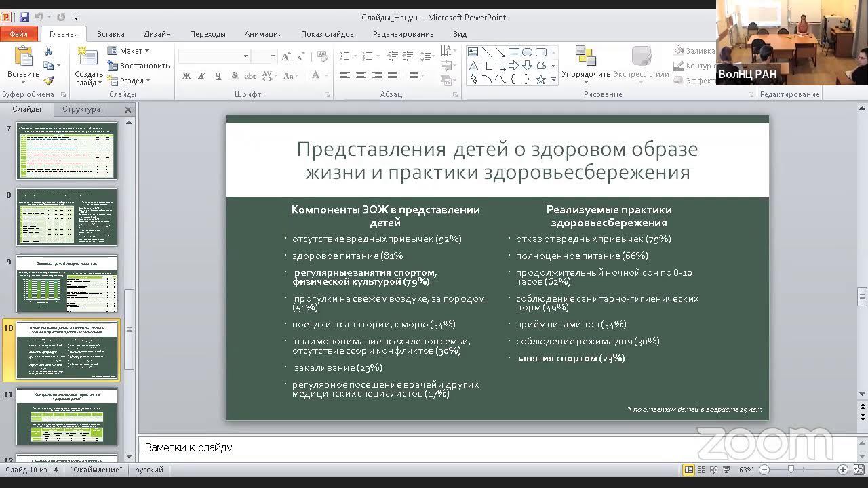The image size is (868, 488).
Task: Toggle align text left
Action: coord(345,76)
